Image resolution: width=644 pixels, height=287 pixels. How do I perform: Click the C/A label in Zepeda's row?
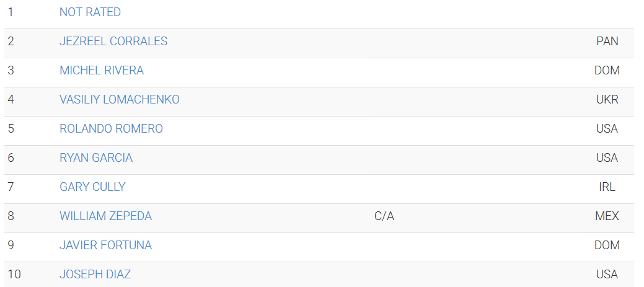click(384, 216)
